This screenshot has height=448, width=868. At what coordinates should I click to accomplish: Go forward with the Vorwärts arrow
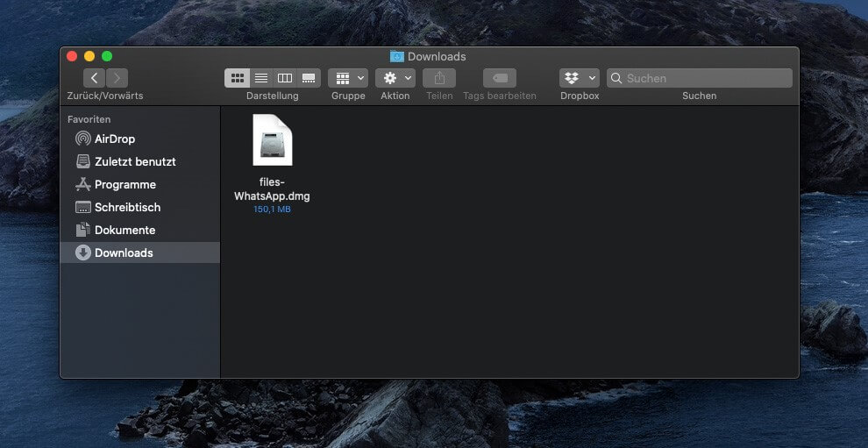point(117,78)
